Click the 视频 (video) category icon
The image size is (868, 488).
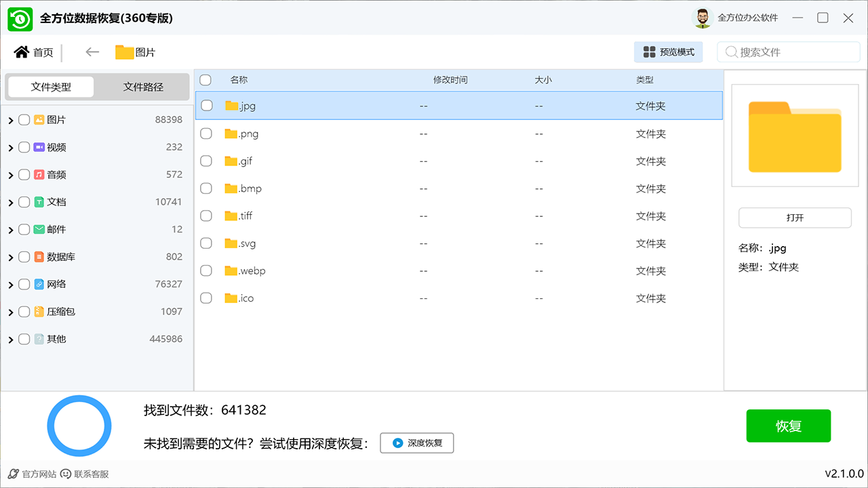tap(37, 147)
